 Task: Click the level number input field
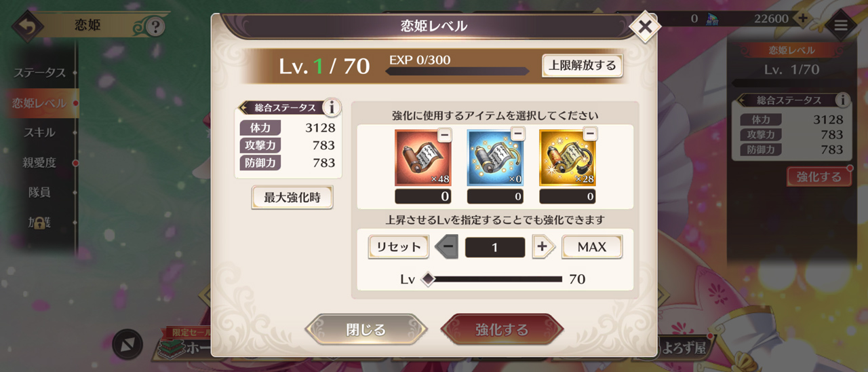495,247
